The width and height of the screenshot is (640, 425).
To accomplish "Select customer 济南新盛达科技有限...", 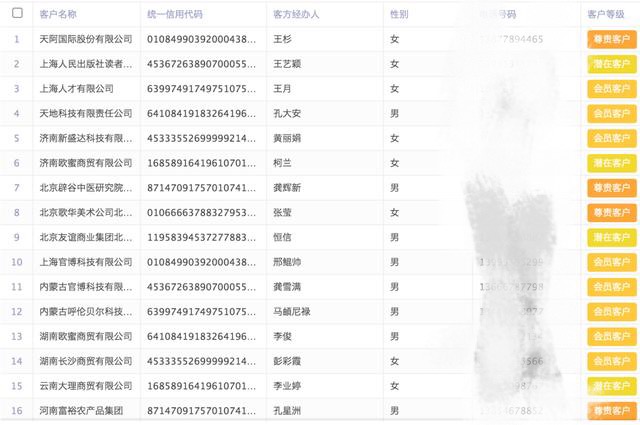I will (86, 138).
